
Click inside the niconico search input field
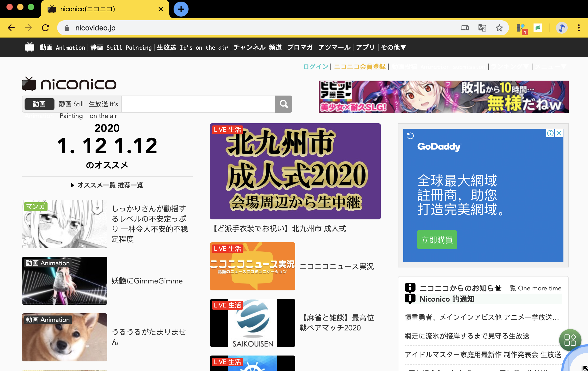pyautogui.click(x=198, y=104)
